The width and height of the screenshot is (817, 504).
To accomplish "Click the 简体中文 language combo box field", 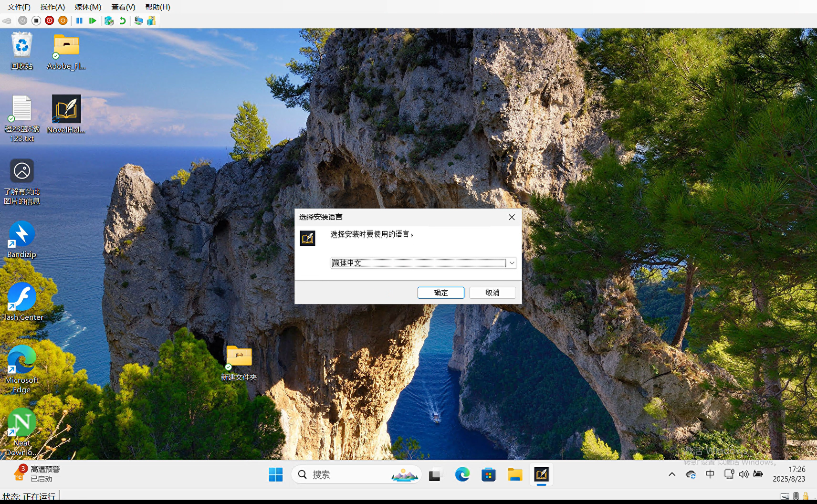I will coord(418,263).
